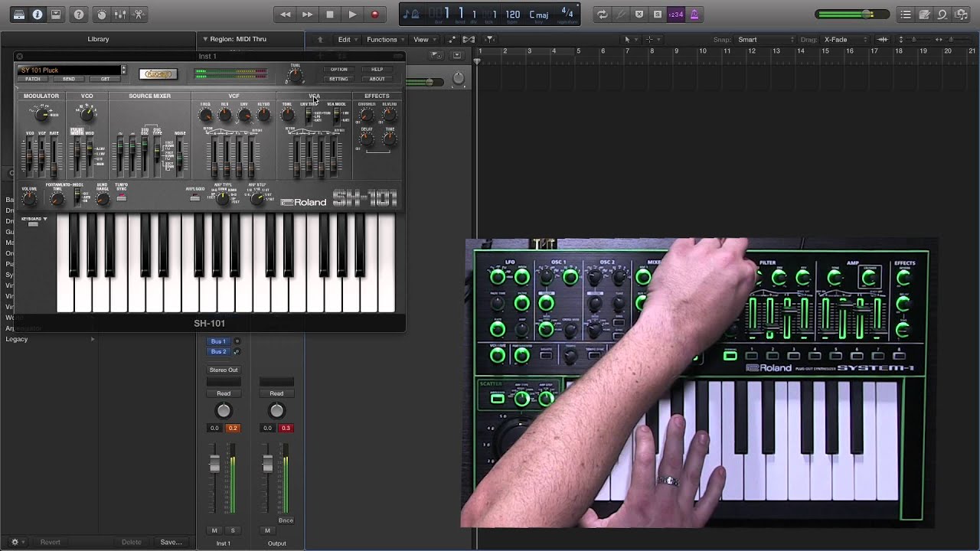Image resolution: width=980 pixels, height=551 pixels.
Task: Click the OPTION button in SH-101
Action: coord(338,70)
